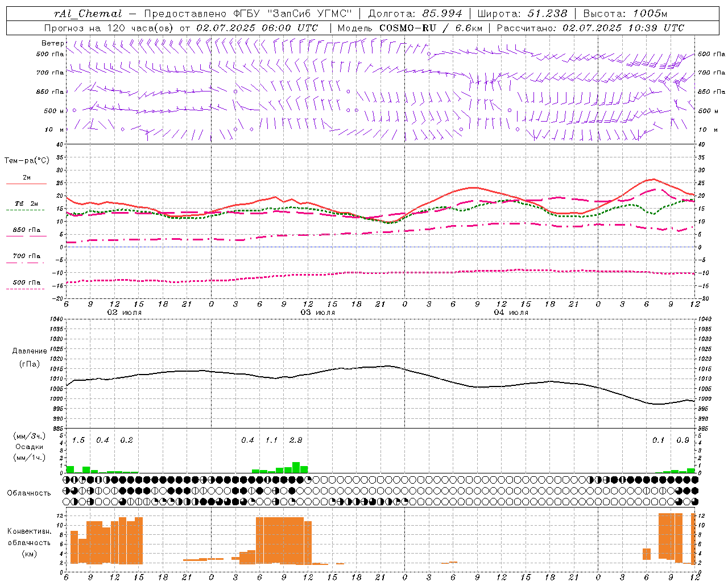Click the 04 июля date label
This screenshot has height=582, width=728.
tap(511, 313)
